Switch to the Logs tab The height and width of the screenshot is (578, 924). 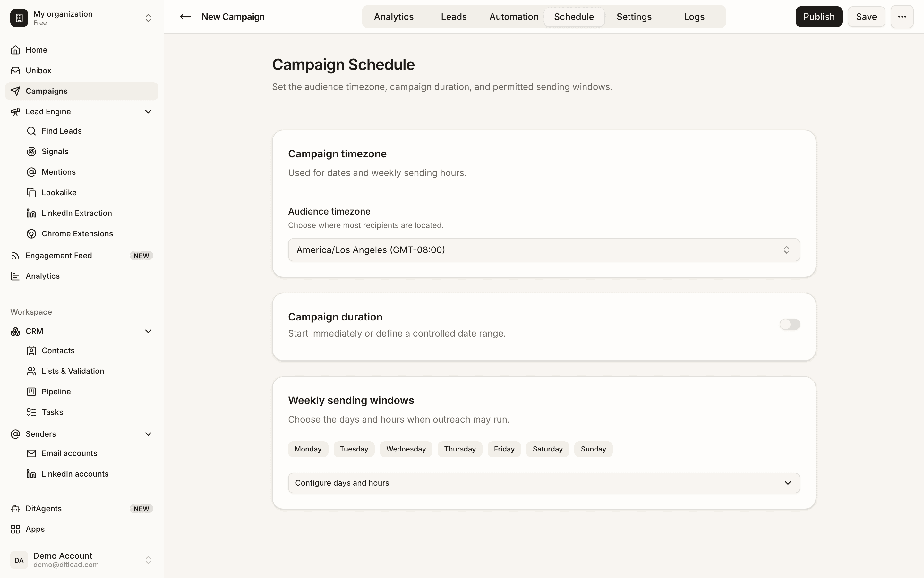694,17
